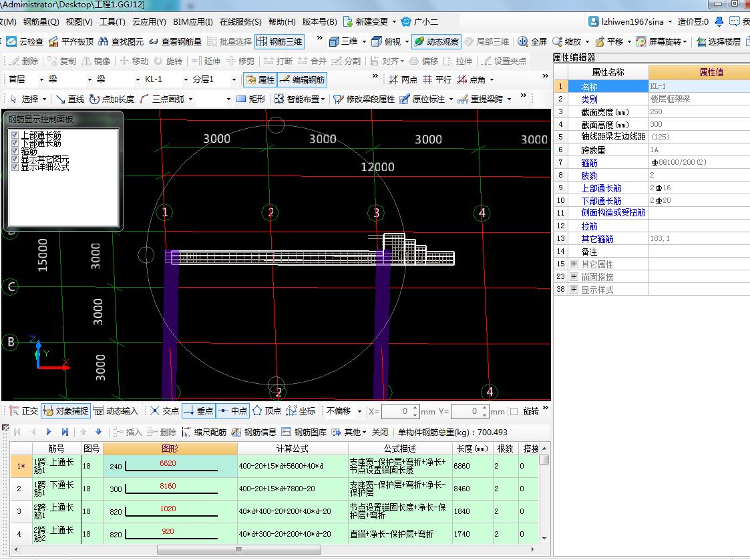Click 广小二 assistant button
Image resolution: width=750 pixels, height=560 pixels.
click(420, 22)
